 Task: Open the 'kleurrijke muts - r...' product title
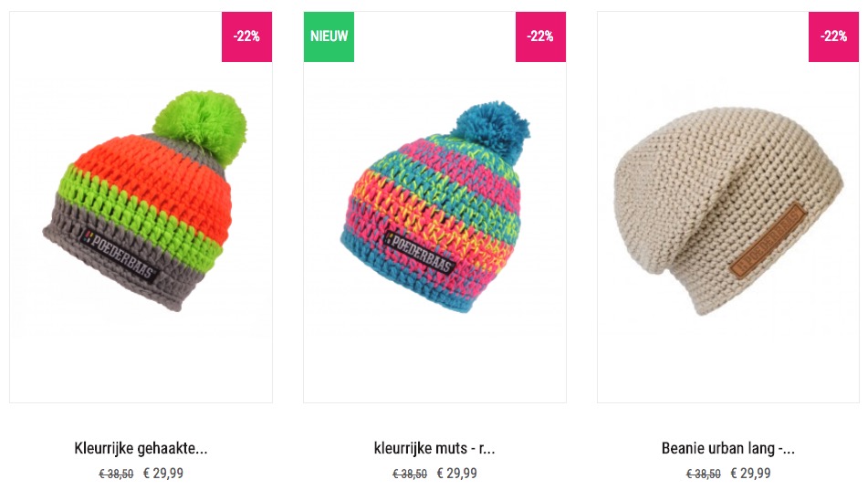tap(434, 448)
